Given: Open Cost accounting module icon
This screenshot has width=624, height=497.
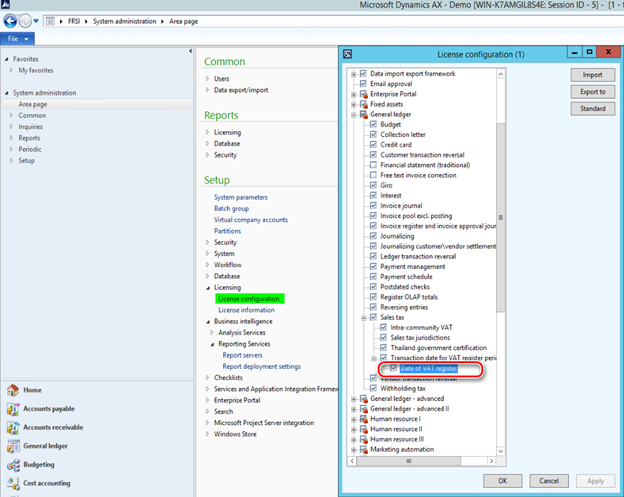Looking at the screenshot, I should pyautogui.click(x=13, y=483).
